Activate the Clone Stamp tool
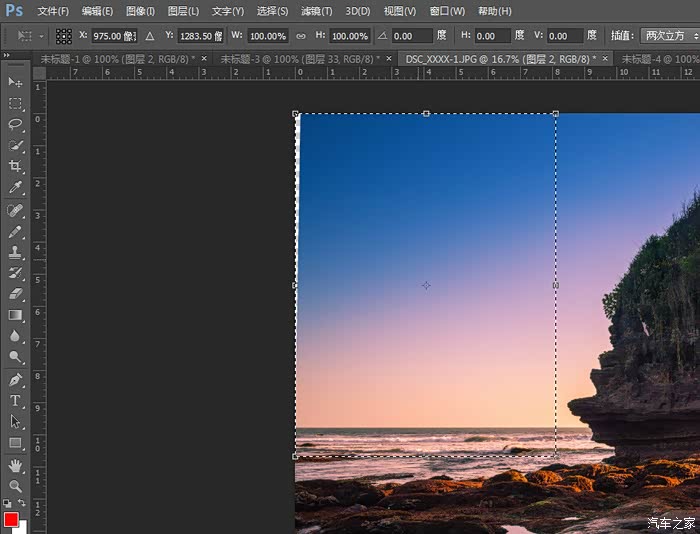 tap(15, 252)
